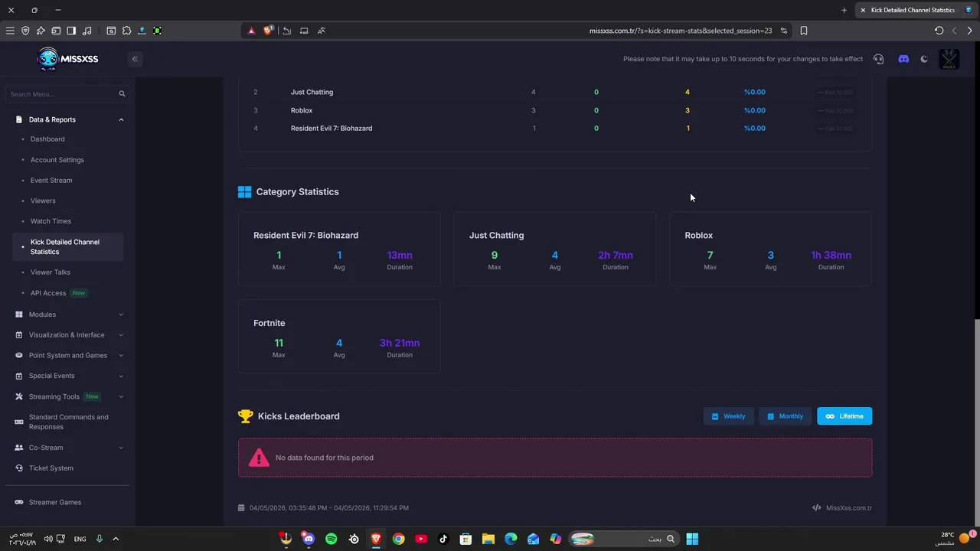Bookmark this page with bookmark icon
The width and height of the screenshot is (980, 551).
point(804,31)
